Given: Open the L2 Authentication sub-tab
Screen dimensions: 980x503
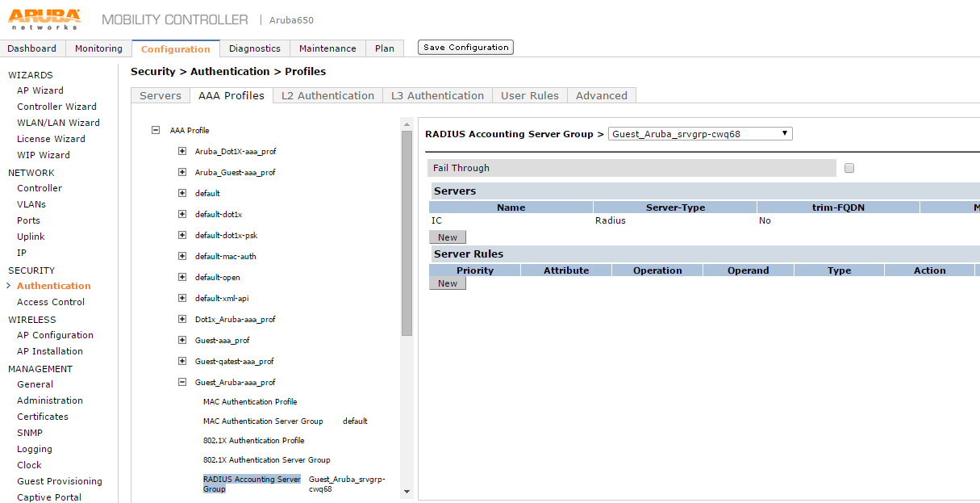Looking at the screenshot, I should 327,95.
